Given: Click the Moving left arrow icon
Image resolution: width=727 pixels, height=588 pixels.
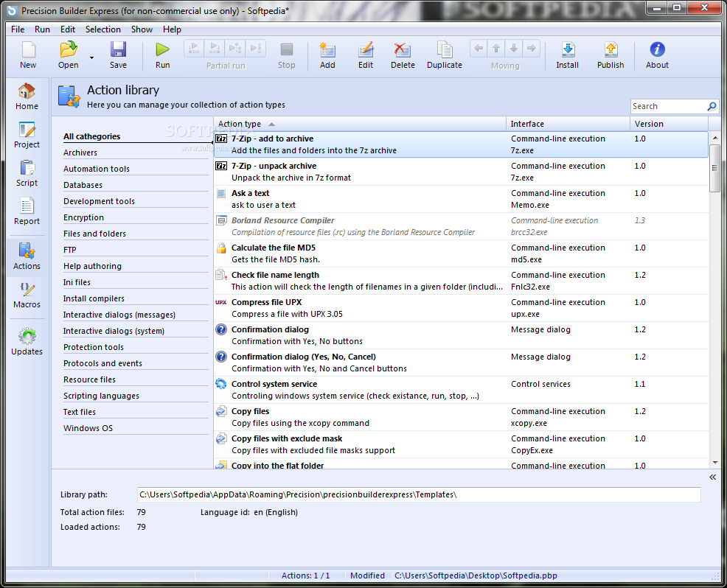Looking at the screenshot, I should click(479, 48).
